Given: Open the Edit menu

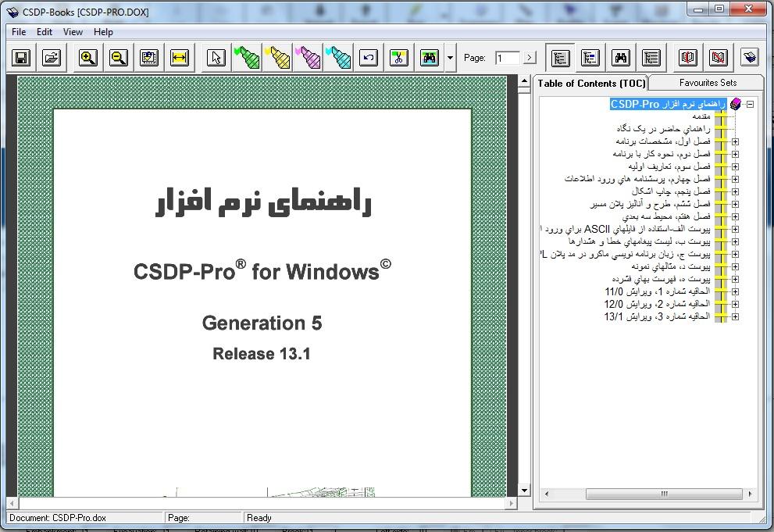Looking at the screenshot, I should point(45,32).
